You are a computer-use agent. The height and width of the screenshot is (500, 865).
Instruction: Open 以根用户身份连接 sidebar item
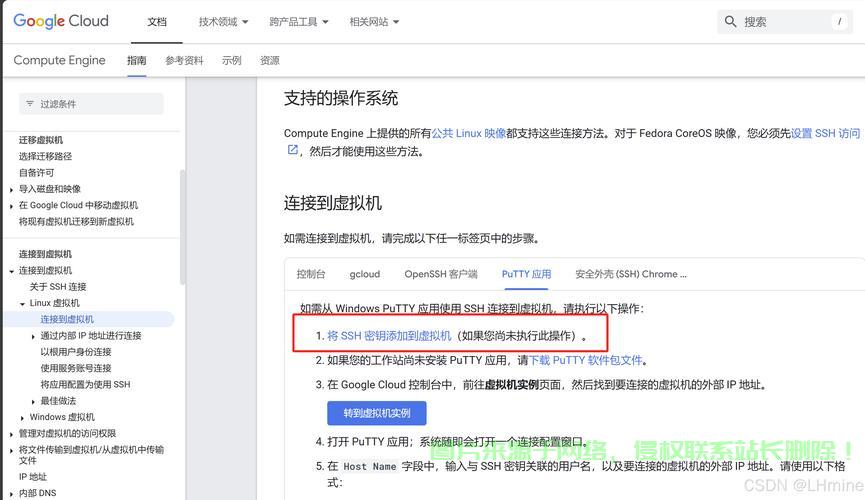pyautogui.click(x=76, y=352)
